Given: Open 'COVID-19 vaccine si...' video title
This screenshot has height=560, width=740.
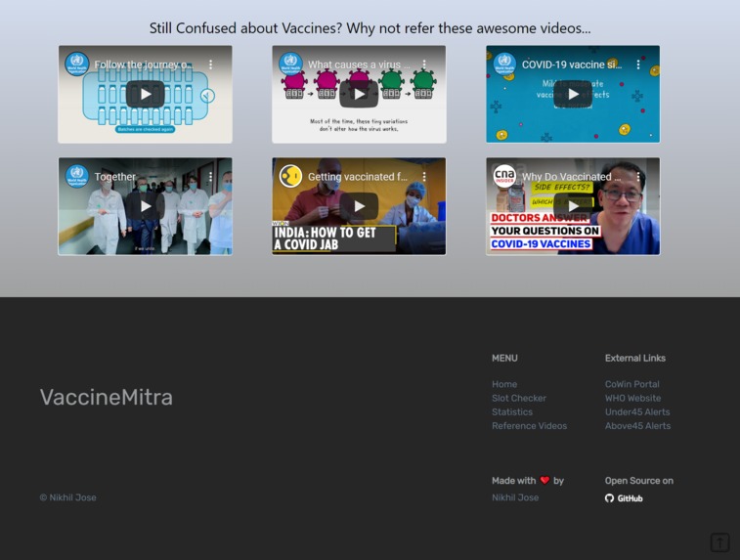Looking at the screenshot, I should point(572,65).
